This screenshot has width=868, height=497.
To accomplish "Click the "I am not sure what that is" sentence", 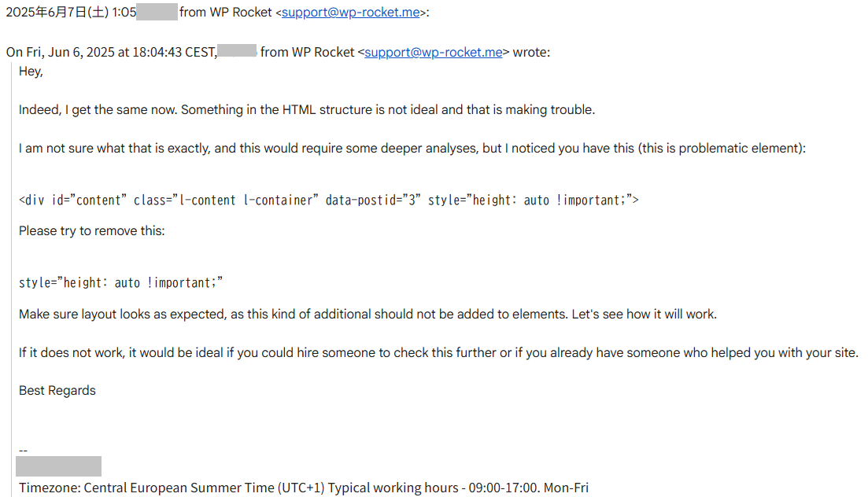I will (x=412, y=149).
